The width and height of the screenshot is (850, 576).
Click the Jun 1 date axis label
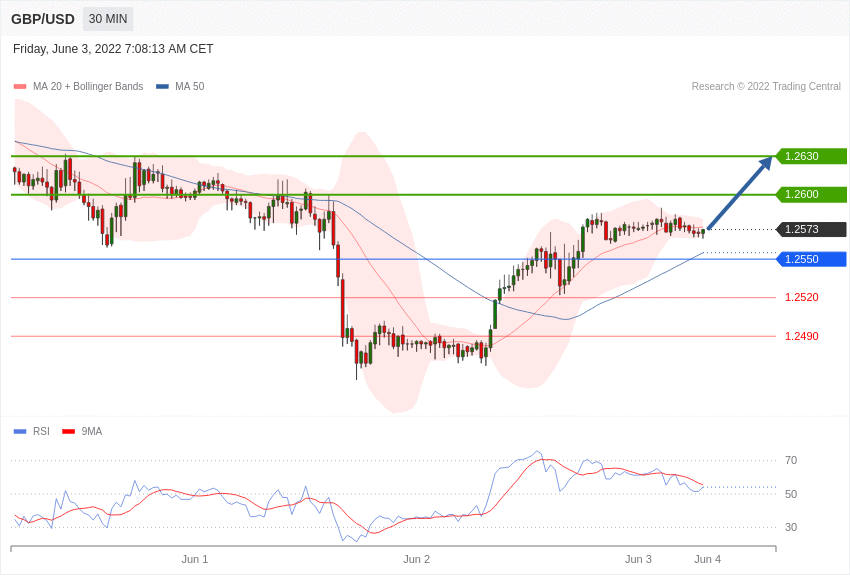tap(195, 559)
